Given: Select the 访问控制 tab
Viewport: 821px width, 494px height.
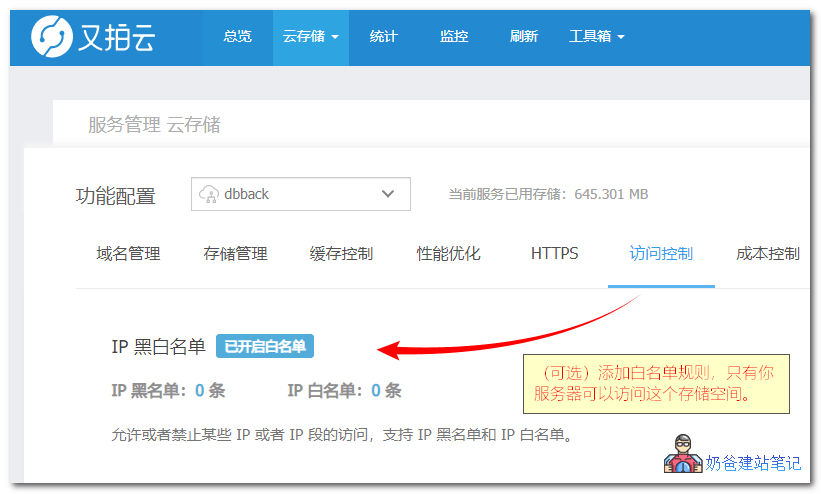Looking at the screenshot, I should click(661, 254).
